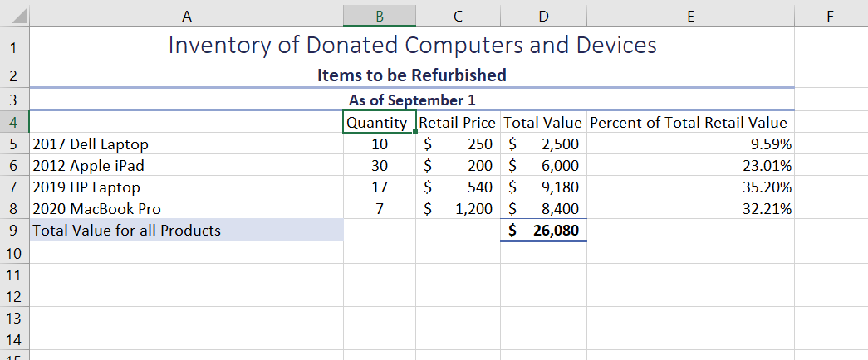Click quantity 7 for MacBook Pro
The height and width of the screenshot is (360, 868).
coord(380,208)
